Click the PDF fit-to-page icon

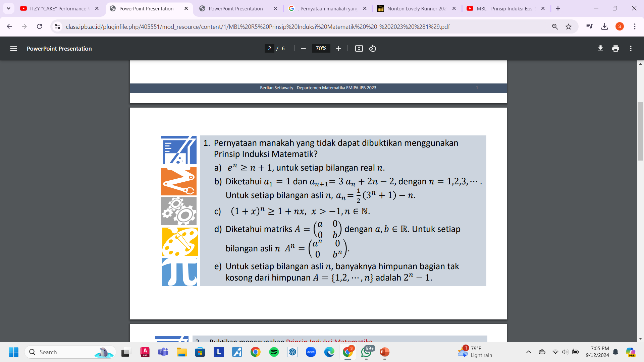[359, 49]
